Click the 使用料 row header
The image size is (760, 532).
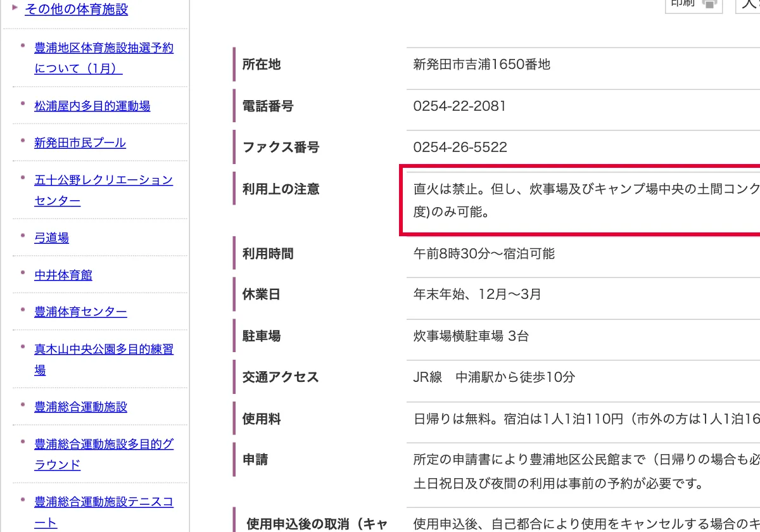point(262,419)
